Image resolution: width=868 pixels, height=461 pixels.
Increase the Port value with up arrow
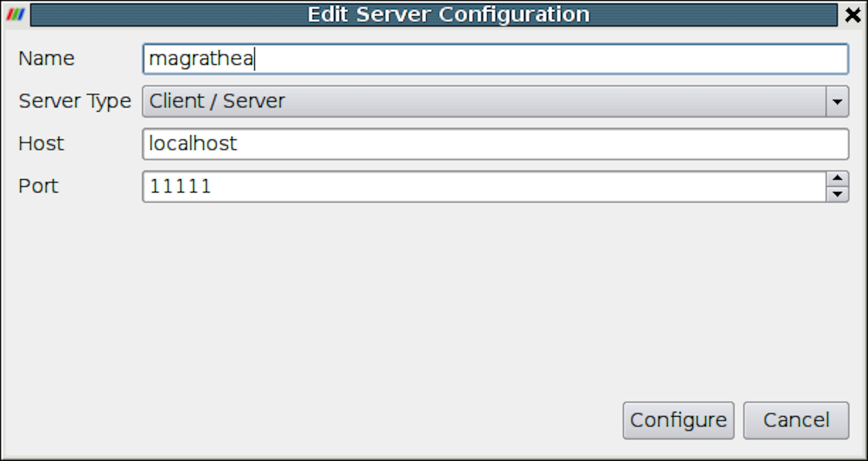(837, 179)
